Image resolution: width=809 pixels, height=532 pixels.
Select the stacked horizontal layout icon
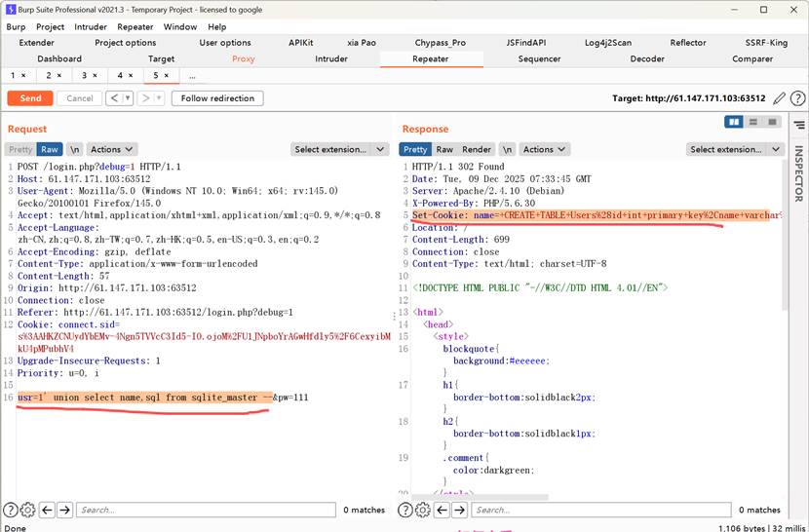click(x=753, y=122)
